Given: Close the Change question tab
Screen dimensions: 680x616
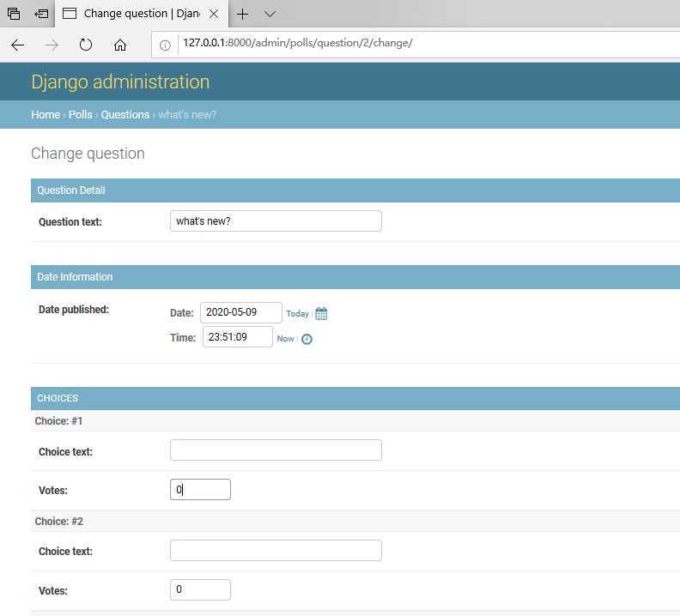Looking at the screenshot, I should (214, 14).
